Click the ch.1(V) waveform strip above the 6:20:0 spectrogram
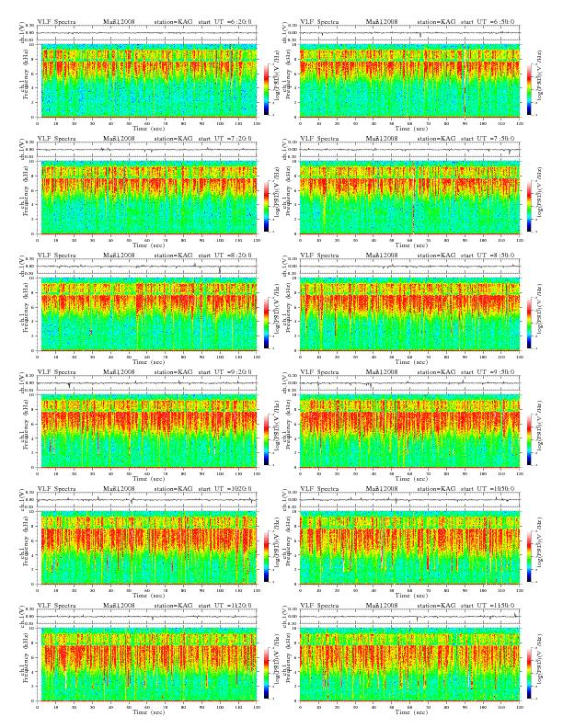 click(147, 33)
